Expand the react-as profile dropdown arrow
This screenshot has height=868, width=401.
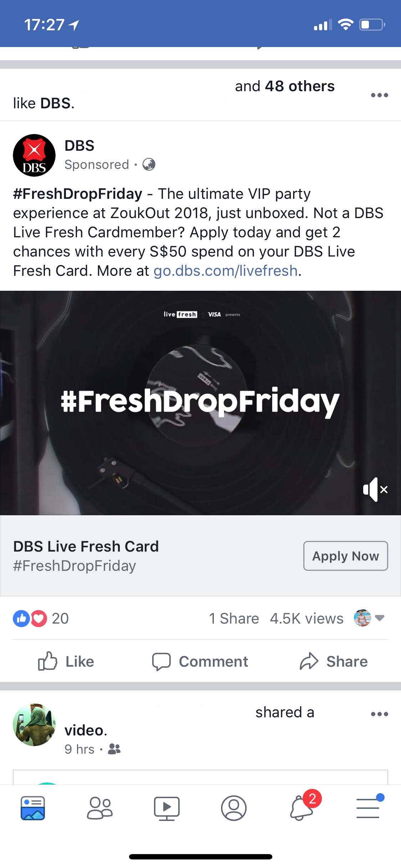tap(380, 618)
